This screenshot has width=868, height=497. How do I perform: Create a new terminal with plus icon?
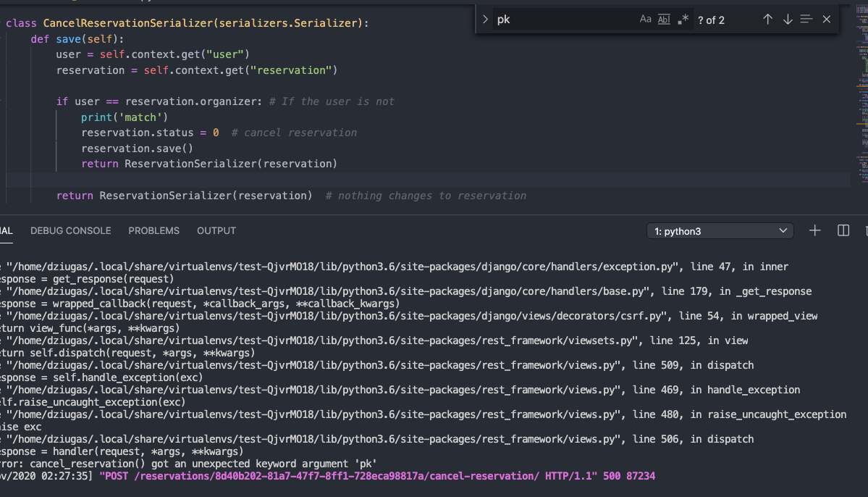[x=815, y=230]
